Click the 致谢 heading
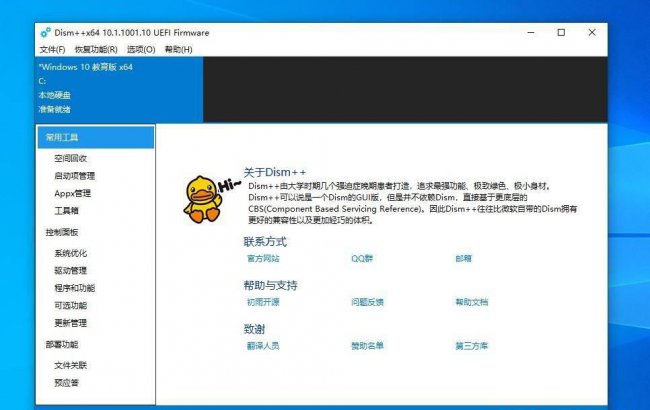This screenshot has height=410, width=650. click(254, 329)
